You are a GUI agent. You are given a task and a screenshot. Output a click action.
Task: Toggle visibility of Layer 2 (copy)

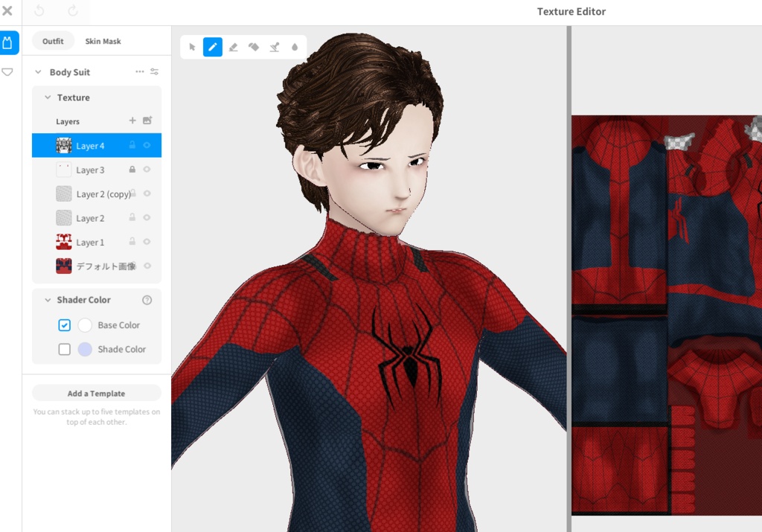click(x=147, y=193)
